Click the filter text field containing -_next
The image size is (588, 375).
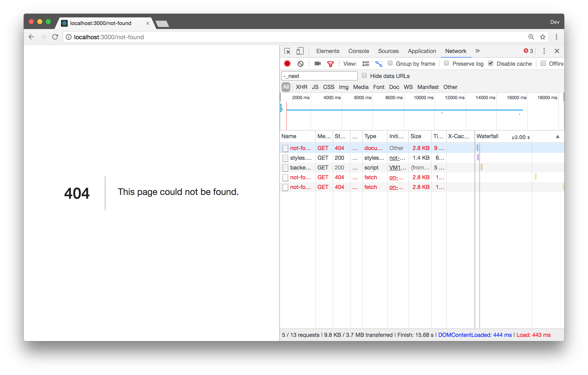pos(319,76)
